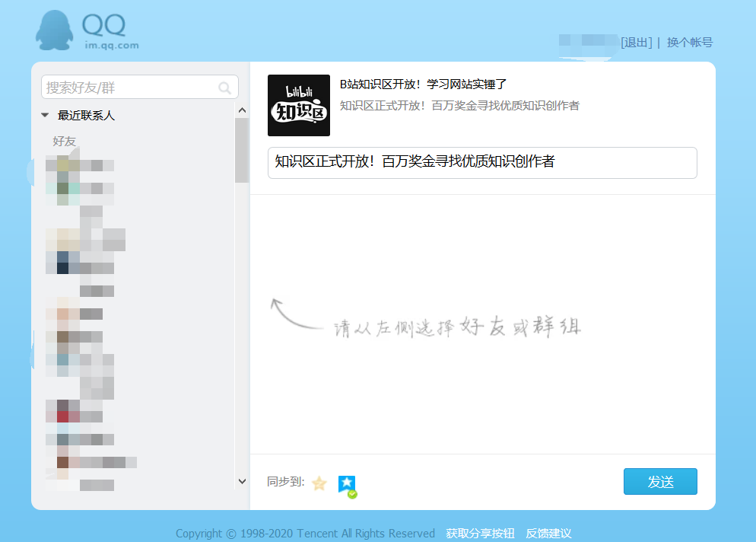Click into the share message text box
The image size is (756, 542).
tap(482, 163)
